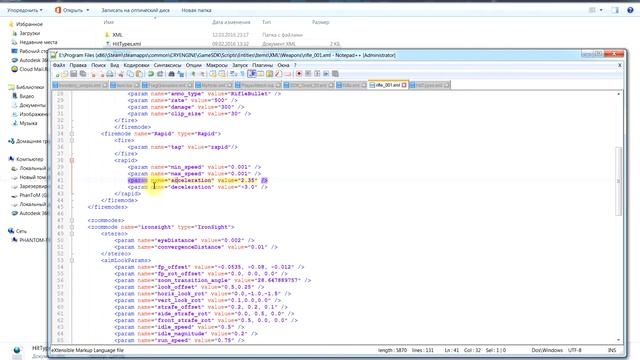Start macro recording with the red dot icon
640x360 pixels.
click(x=299, y=74)
